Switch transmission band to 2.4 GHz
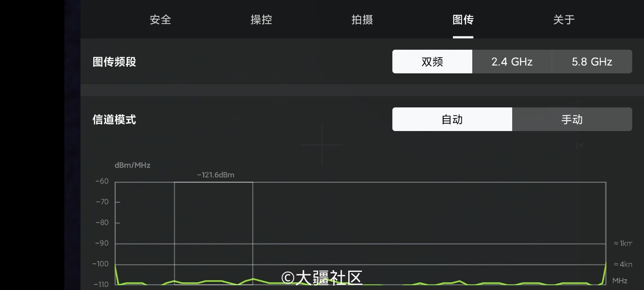Image resolution: width=644 pixels, height=290 pixels. tap(512, 61)
